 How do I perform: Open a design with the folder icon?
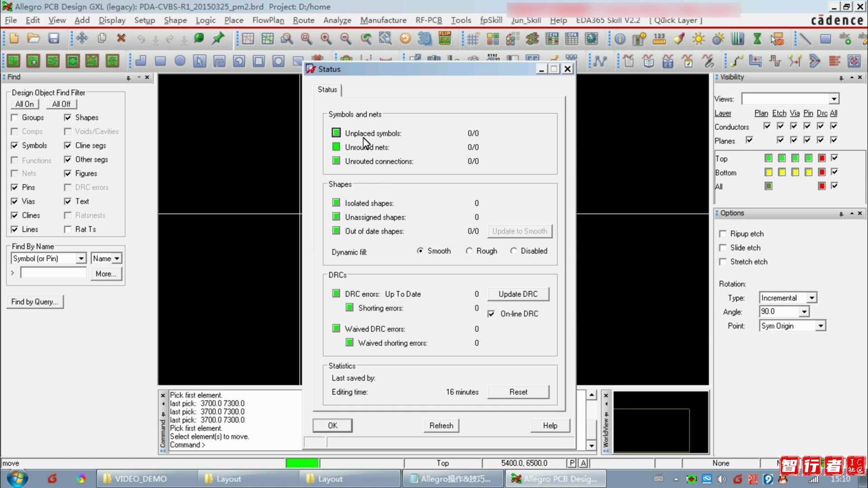33,38
